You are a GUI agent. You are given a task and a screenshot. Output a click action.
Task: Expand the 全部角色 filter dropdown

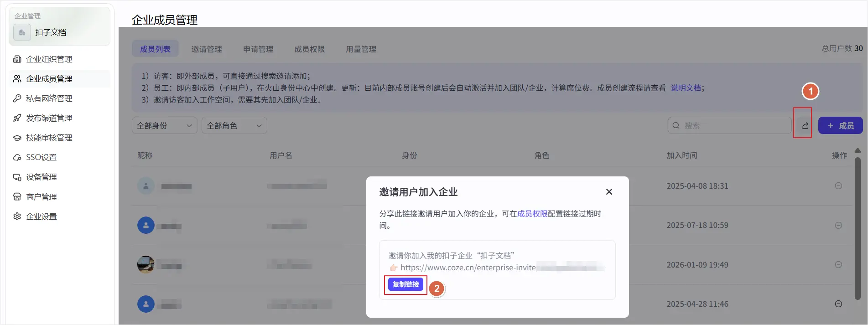[x=234, y=125]
